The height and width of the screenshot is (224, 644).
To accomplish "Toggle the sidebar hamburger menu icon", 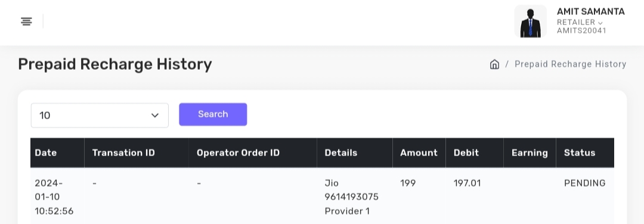I will (26, 21).
